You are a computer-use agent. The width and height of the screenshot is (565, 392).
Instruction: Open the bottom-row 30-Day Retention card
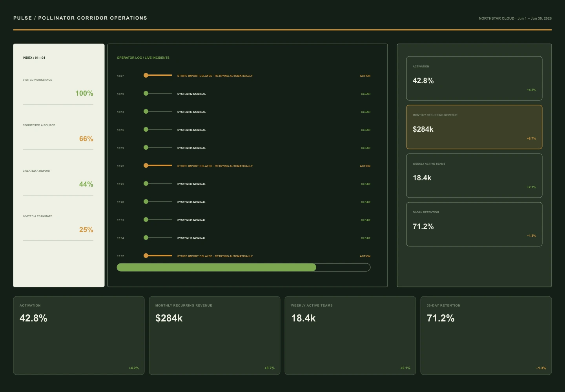[486, 336]
